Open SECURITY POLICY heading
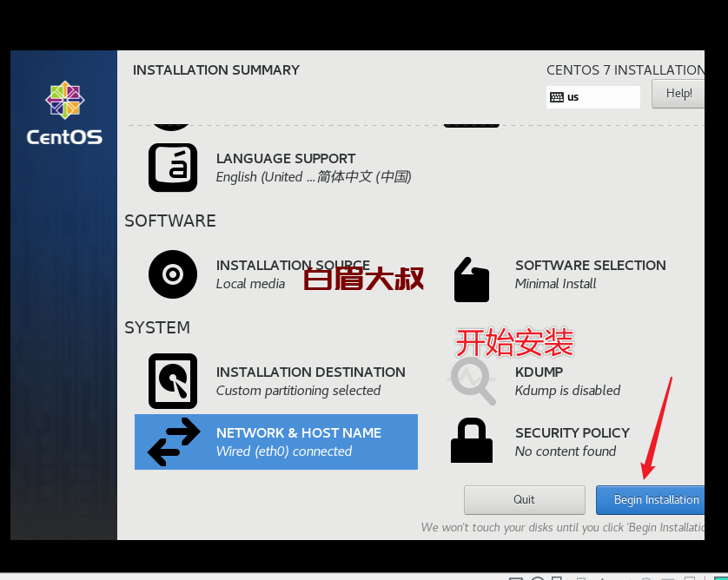 click(572, 433)
